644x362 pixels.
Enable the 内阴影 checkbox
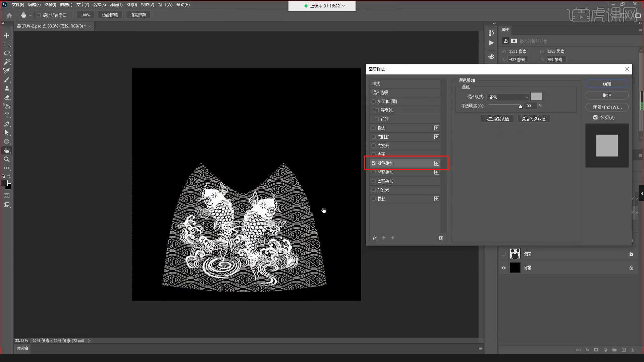tap(373, 137)
